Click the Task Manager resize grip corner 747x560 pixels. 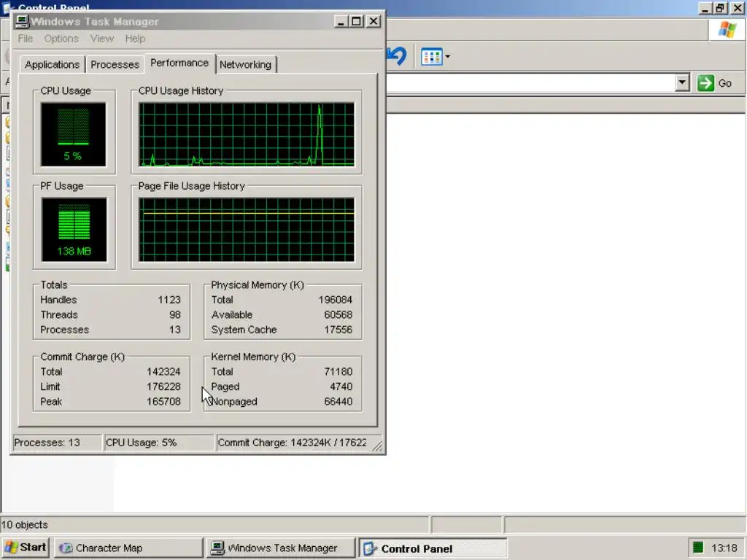click(377, 446)
